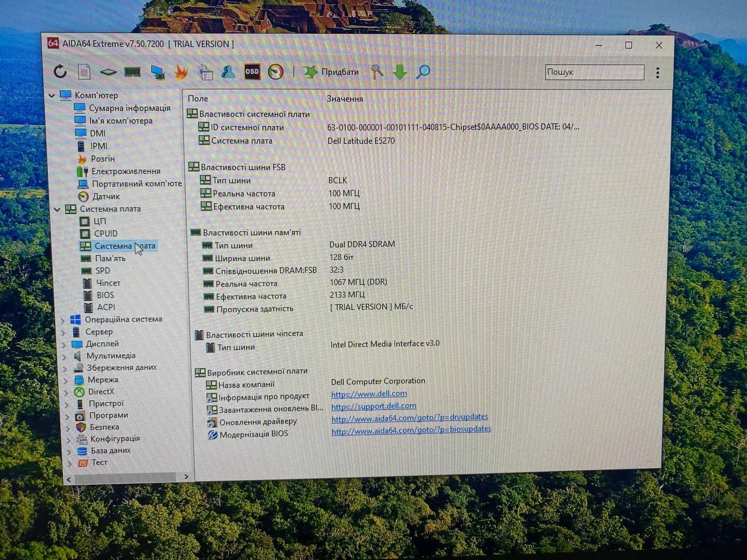This screenshot has height=560, width=747.
Task: Launch the stability test flame icon
Action: [181, 72]
